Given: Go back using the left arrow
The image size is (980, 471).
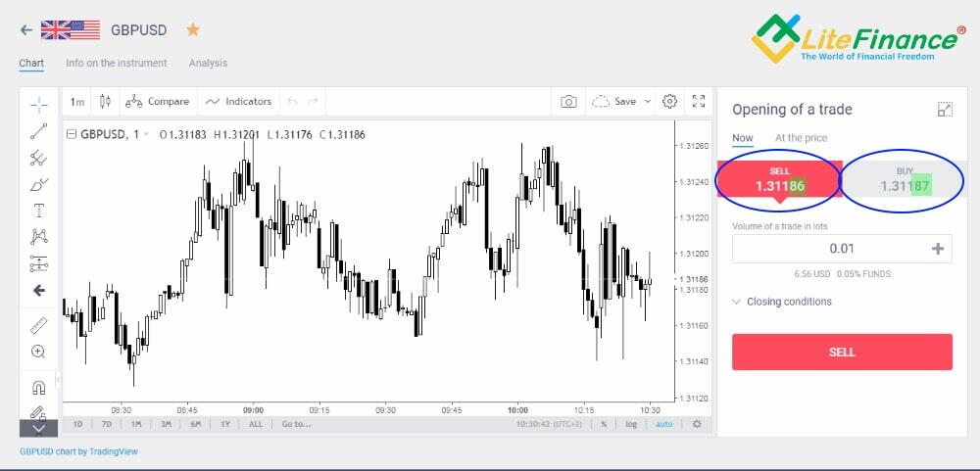Looking at the screenshot, I should [25, 30].
